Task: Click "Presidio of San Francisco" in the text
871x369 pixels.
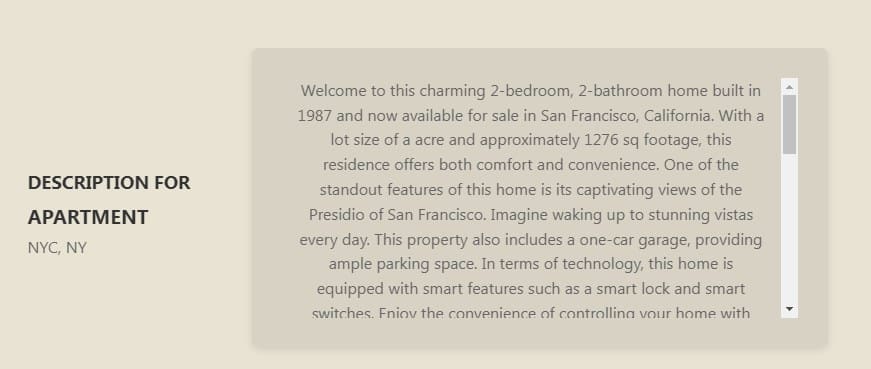Action: click(398, 215)
